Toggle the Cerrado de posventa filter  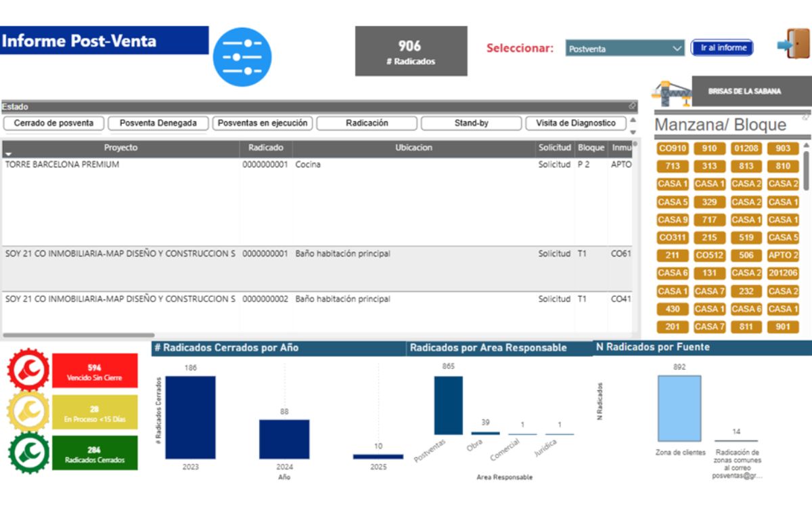53,123
